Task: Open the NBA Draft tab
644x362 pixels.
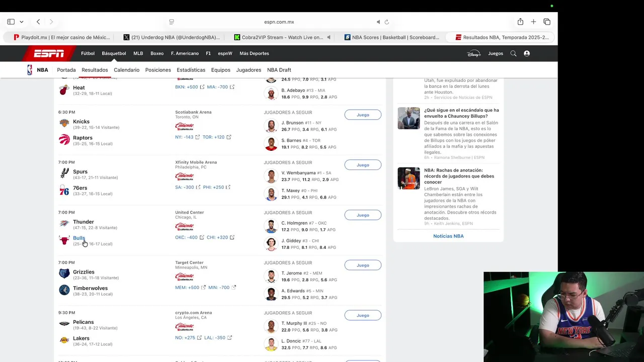Action: coord(279,70)
